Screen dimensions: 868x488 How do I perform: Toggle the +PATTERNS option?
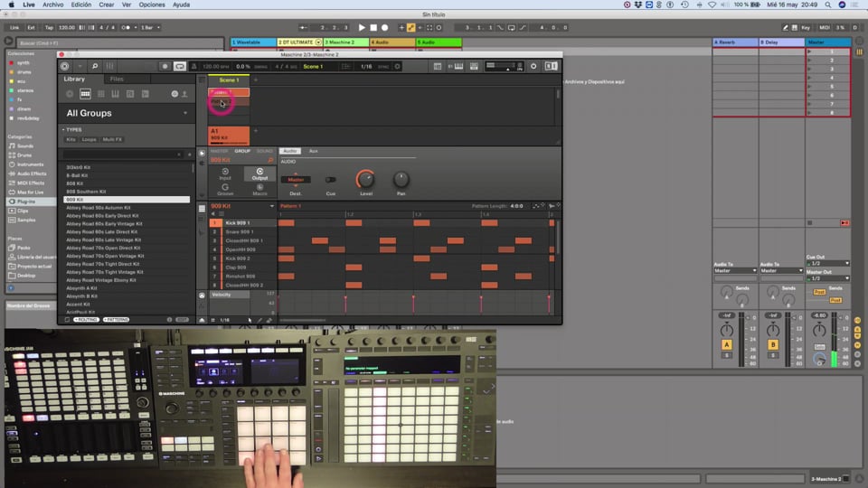point(116,320)
